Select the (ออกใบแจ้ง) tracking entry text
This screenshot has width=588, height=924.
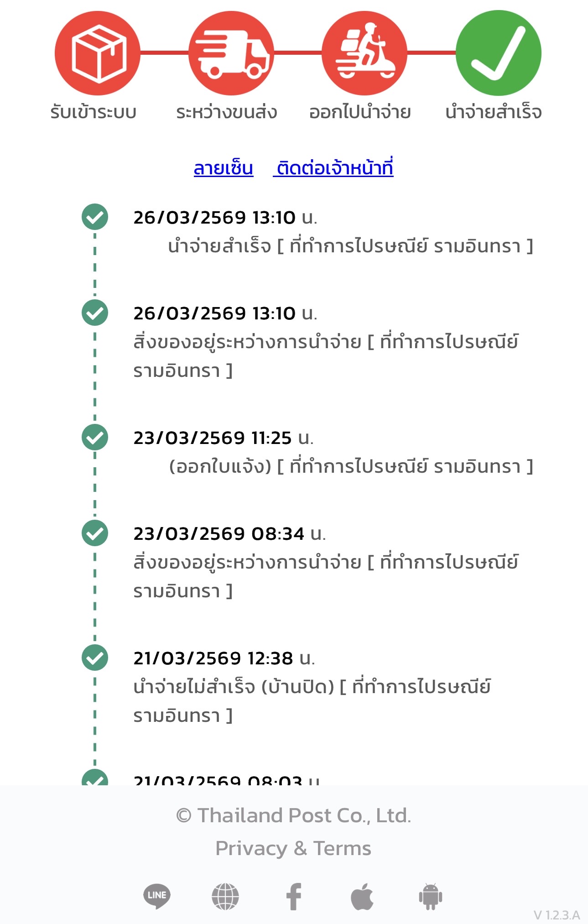coord(350,466)
